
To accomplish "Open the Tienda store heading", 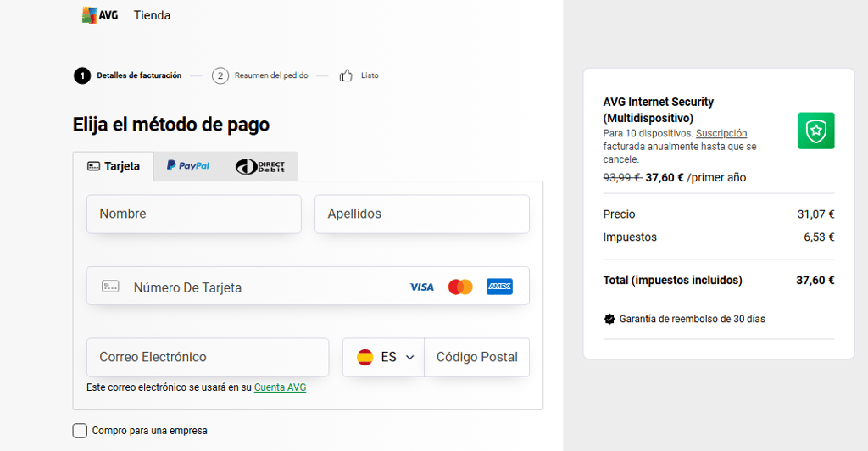I will pyautogui.click(x=152, y=15).
